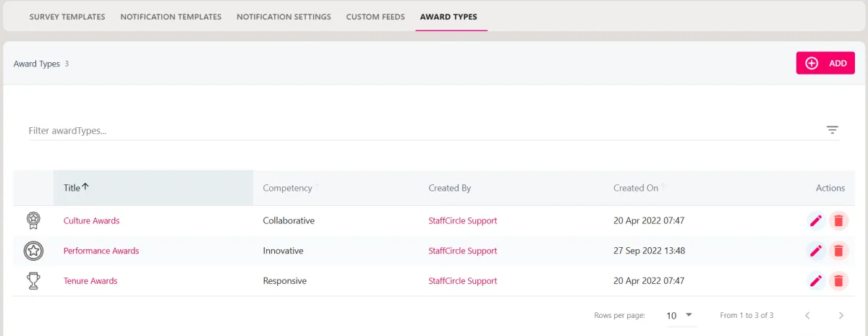The height and width of the screenshot is (336, 868).
Task: Click the Culture Awards medal icon
Action: pos(33,220)
